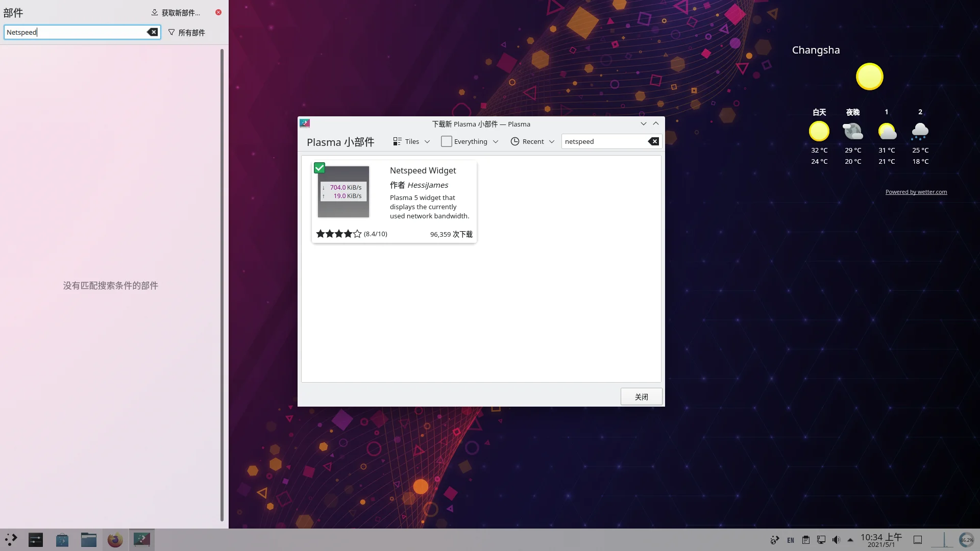The height and width of the screenshot is (551, 980).
Task: Open the Plasma application launcher
Action: [x=11, y=539]
